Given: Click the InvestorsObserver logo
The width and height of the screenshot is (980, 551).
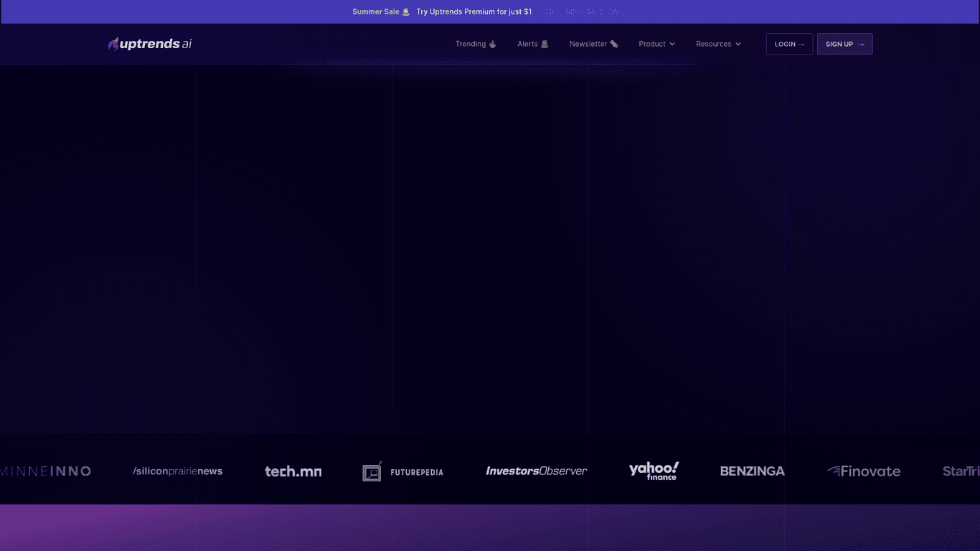Looking at the screenshot, I should 536,471.
